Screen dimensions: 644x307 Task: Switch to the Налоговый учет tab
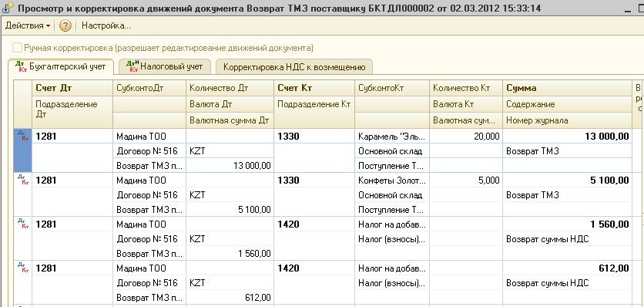coord(165,66)
